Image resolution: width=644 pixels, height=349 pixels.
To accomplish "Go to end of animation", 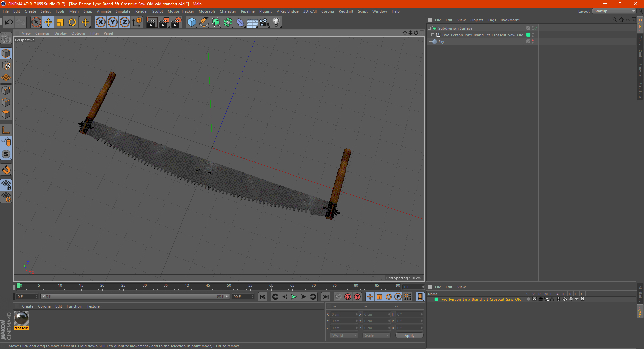I will pyautogui.click(x=325, y=297).
